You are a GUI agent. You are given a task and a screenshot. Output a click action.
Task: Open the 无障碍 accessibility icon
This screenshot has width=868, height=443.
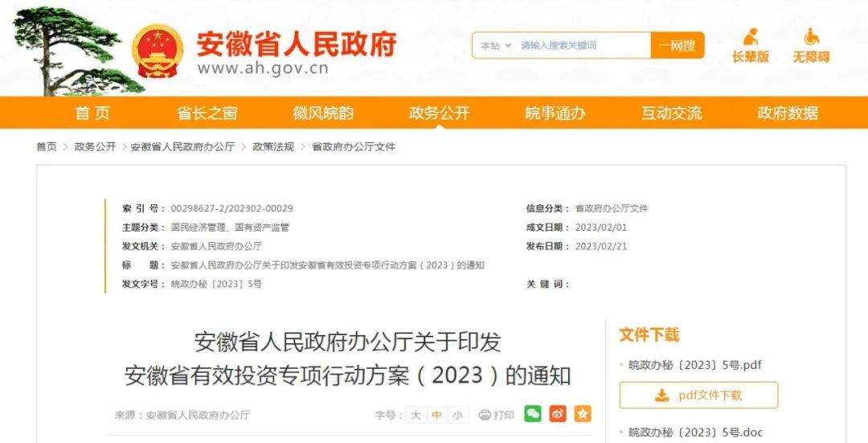[x=811, y=37]
